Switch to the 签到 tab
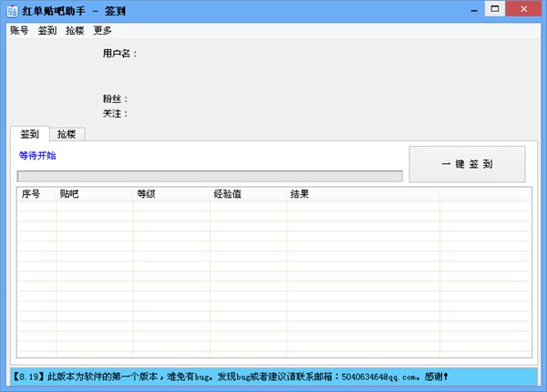 pyautogui.click(x=30, y=134)
